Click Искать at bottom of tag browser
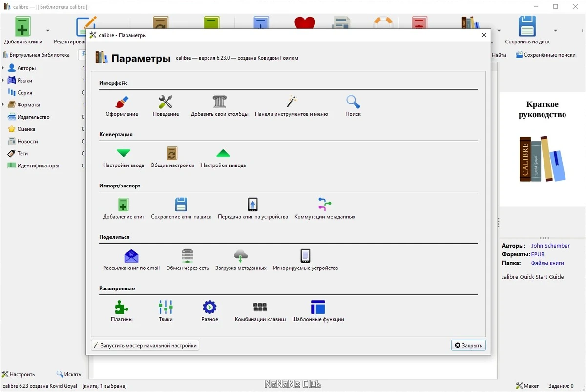This screenshot has width=586, height=392. (69, 374)
